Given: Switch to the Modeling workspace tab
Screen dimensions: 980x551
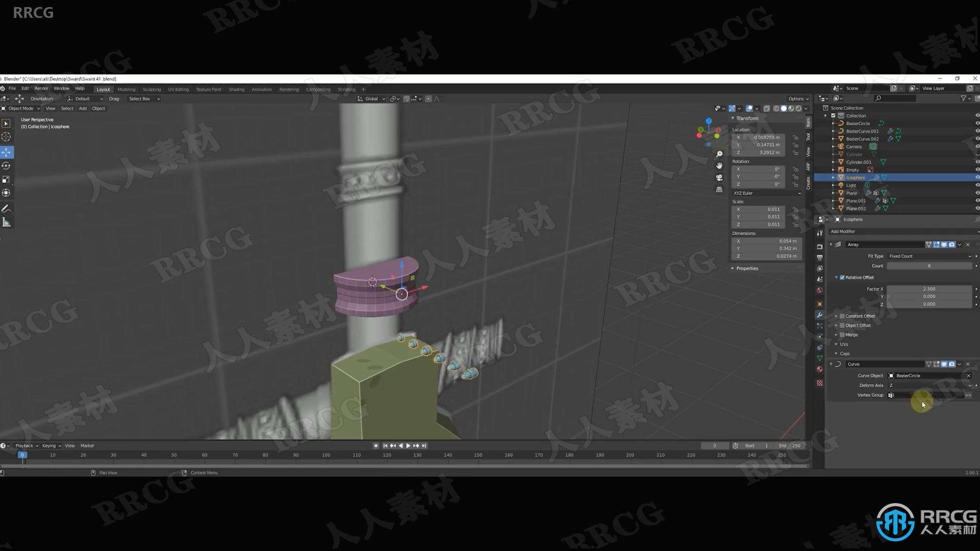Looking at the screenshot, I should 127,89.
